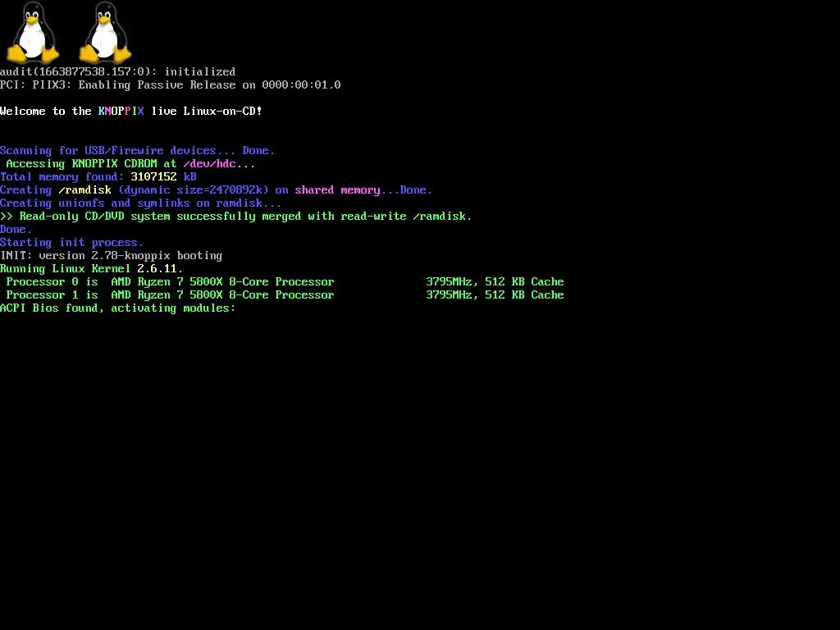
Task: Click '3795MHz, 512 KB Cache' on Processor 1 row
Action: pyautogui.click(x=495, y=295)
